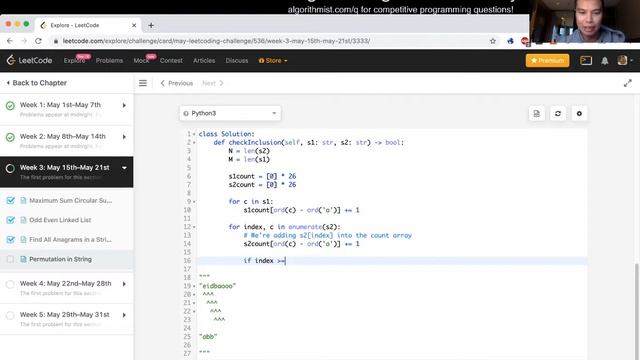Reset code with the refresh icon
Screen dimensions: 640x360
pyautogui.click(x=558, y=113)
